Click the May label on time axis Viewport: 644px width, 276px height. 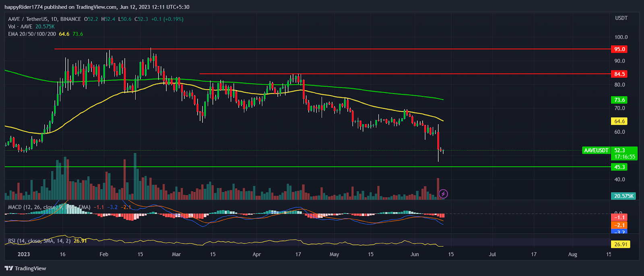coord(334,254)
